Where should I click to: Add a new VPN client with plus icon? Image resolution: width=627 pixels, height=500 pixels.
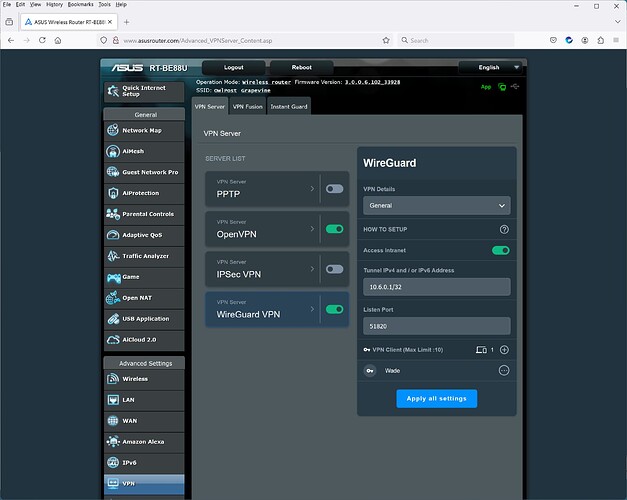click(504, 350)
